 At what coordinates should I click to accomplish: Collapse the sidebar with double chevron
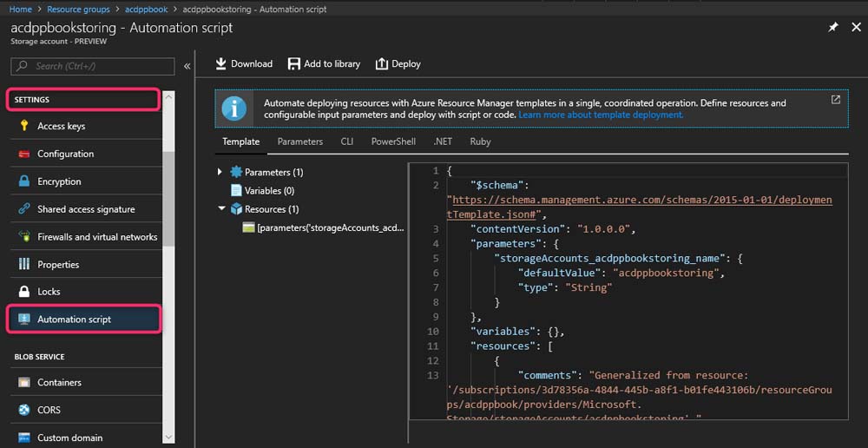click(x=187, y=66)
